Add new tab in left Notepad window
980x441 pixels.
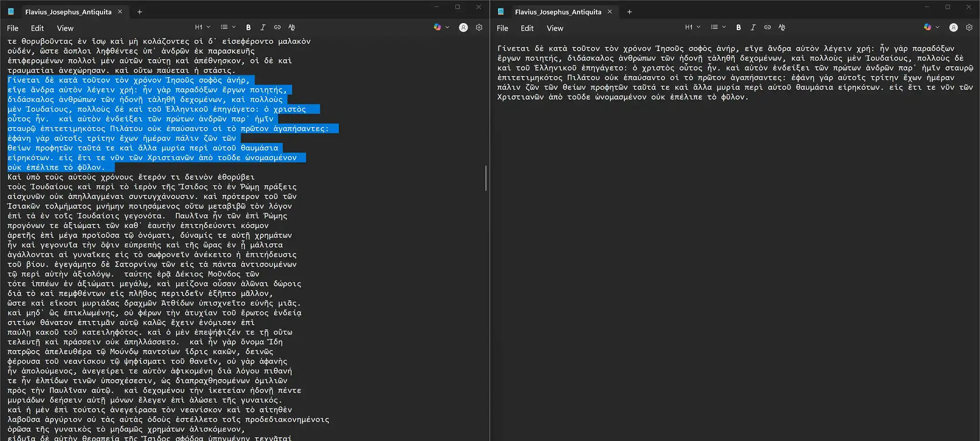[139, 12]
